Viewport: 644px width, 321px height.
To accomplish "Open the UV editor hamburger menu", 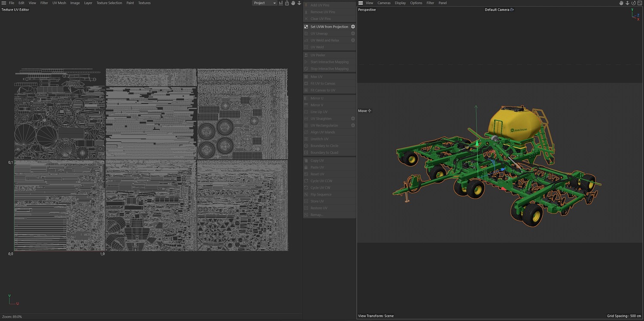I will (x=3, y=3).
